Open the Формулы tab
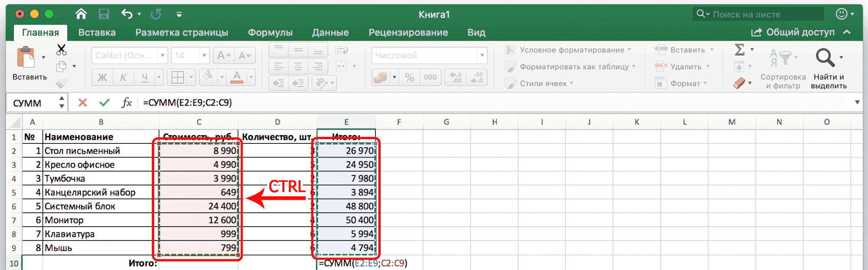The image size is (868, 270). pos(270,33)
